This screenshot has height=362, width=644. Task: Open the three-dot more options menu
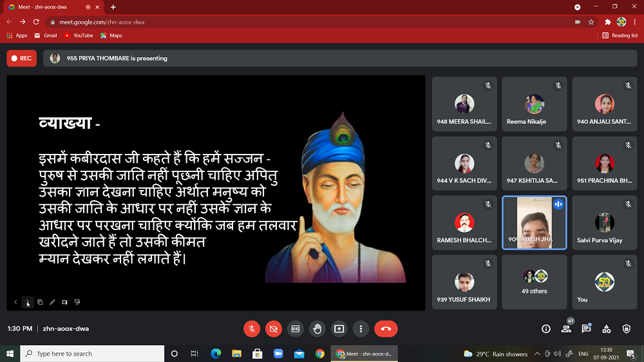coord(361,329)
